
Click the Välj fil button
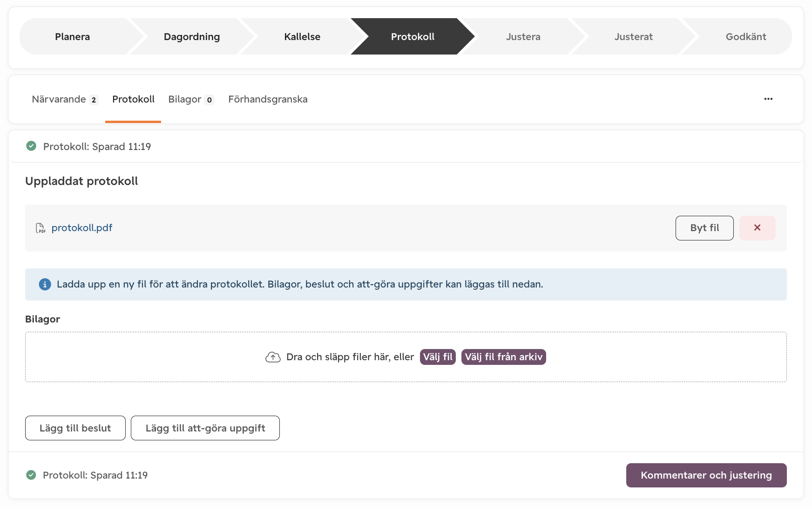click(x=438, y=357)
